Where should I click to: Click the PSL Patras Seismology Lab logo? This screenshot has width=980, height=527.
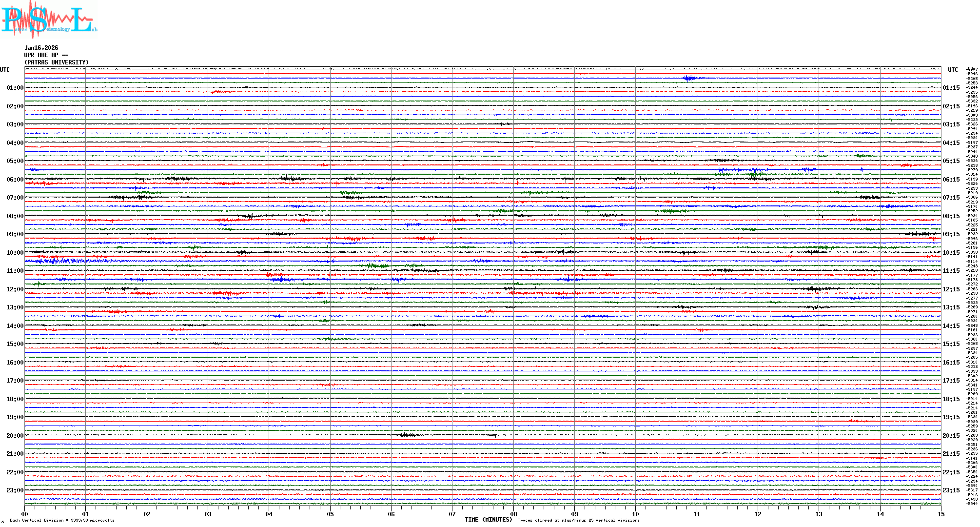[x=49, y=20]
